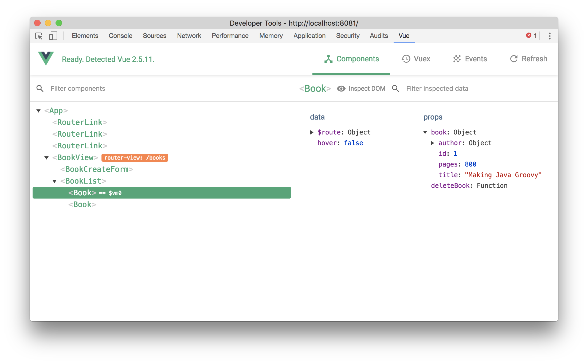
Task: Click the filter components search icon
Action: (x=40, y=88)
